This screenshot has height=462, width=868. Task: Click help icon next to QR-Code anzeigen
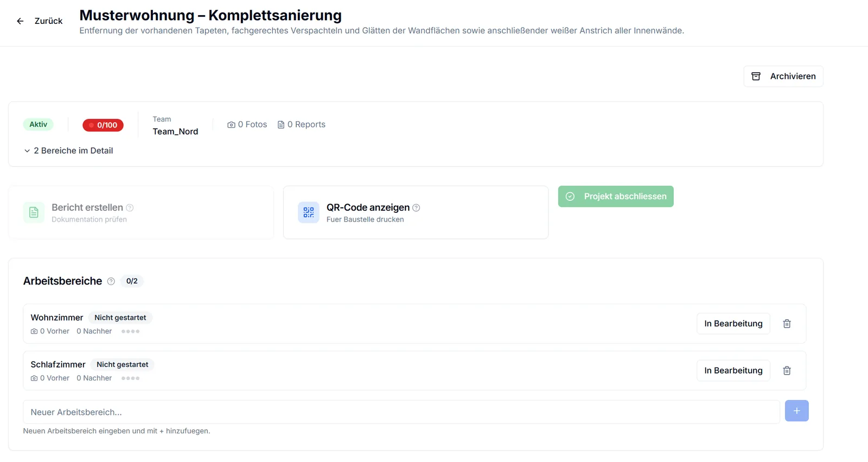(416, 207)
